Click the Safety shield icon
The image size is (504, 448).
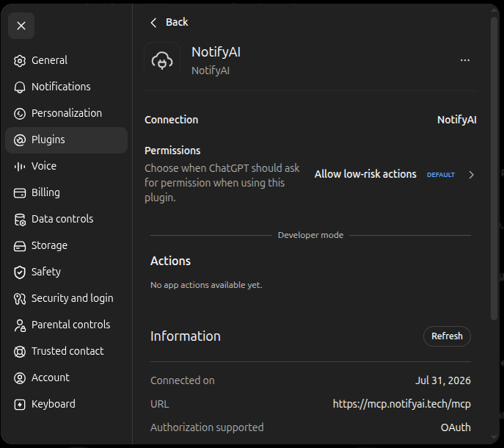(20, 272)
